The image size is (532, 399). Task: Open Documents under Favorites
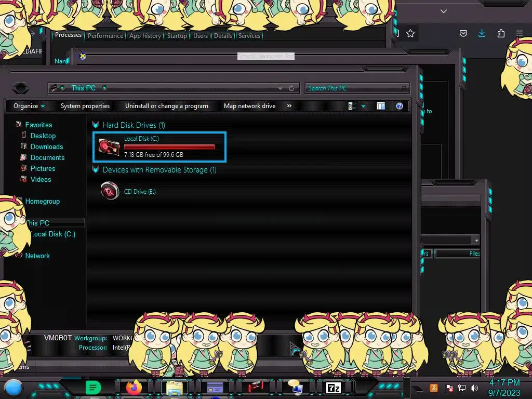(x=47, y=157)
